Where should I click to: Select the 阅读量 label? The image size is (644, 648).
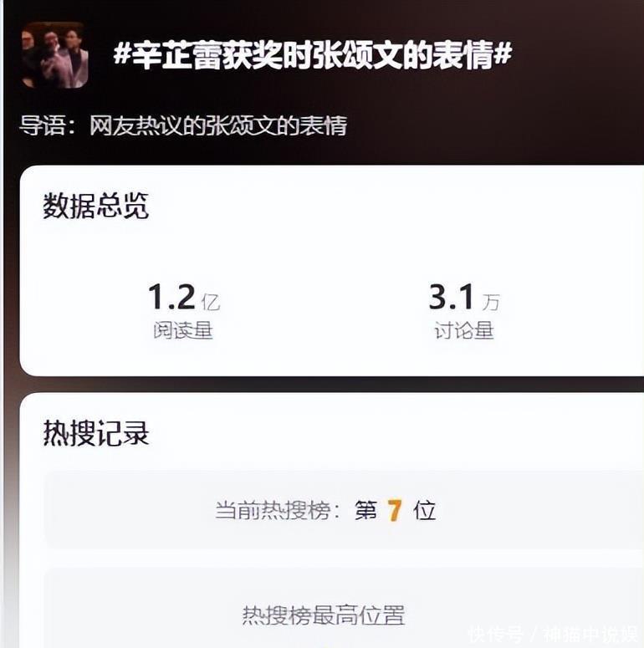183,330
